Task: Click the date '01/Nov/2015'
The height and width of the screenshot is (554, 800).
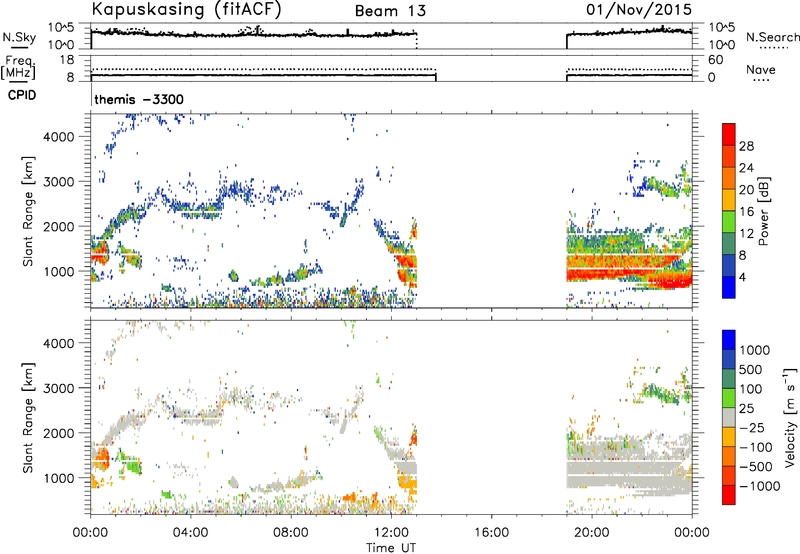Action: [639, 9]
